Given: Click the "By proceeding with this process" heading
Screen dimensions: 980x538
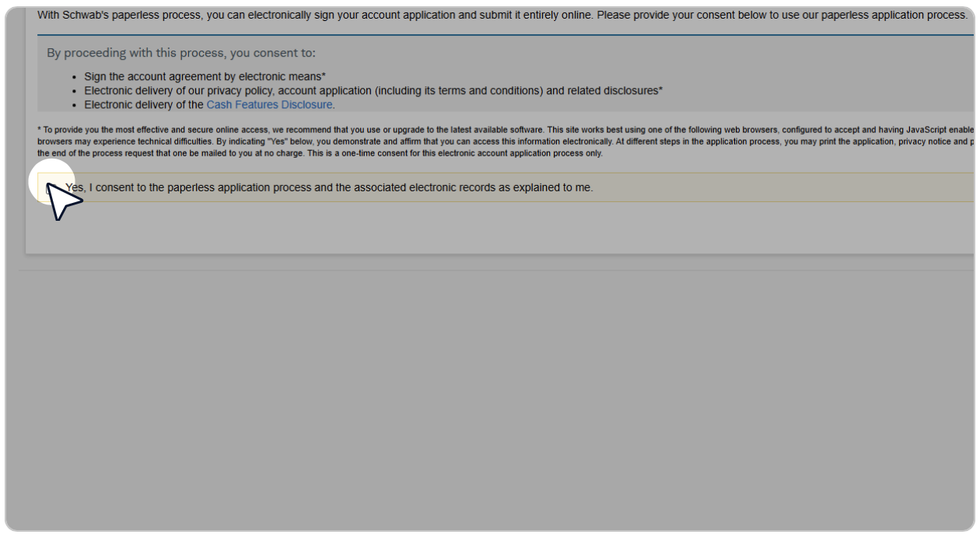Looking at the screenshot, I should point(181,54).
